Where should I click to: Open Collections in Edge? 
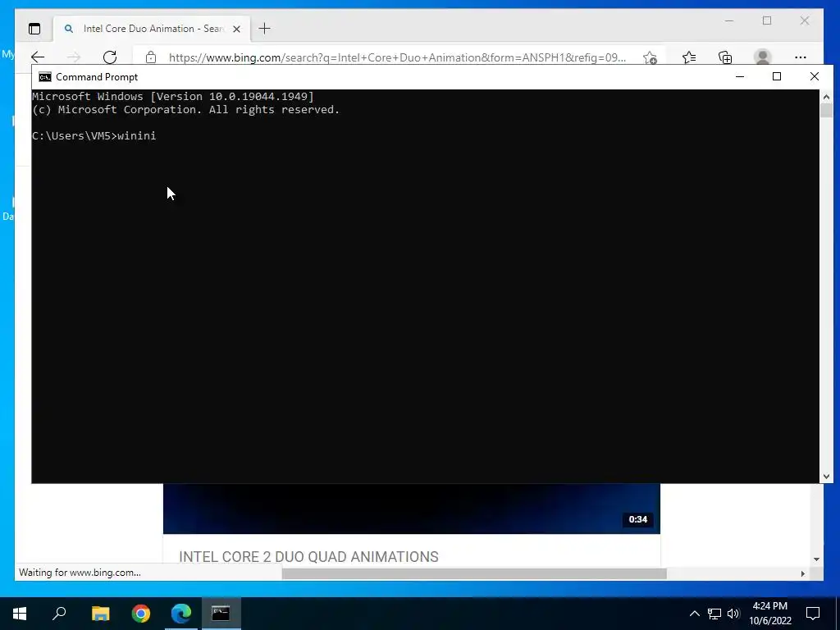pos(725,57)
